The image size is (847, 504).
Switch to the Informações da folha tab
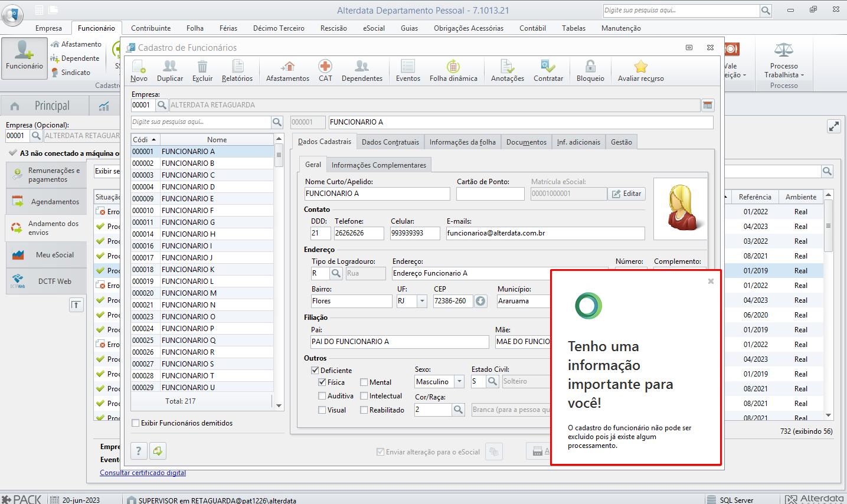coord(463,142)
